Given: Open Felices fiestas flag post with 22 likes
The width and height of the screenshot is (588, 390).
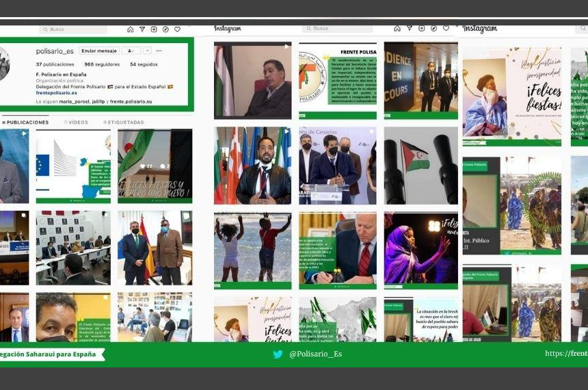Looking at the screenshot, I should tap(155, 166).
